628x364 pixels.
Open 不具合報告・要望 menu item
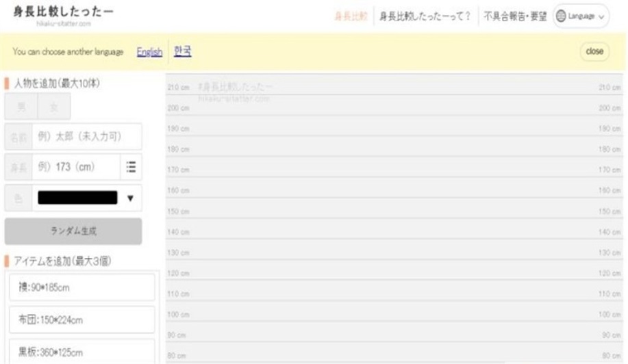[x=515, y=16]
